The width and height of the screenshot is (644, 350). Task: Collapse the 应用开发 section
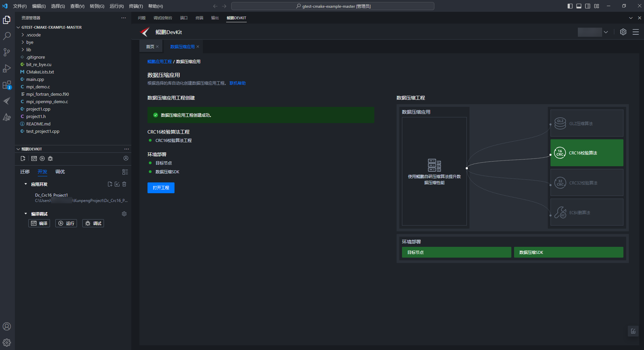[x=26, y=184]
